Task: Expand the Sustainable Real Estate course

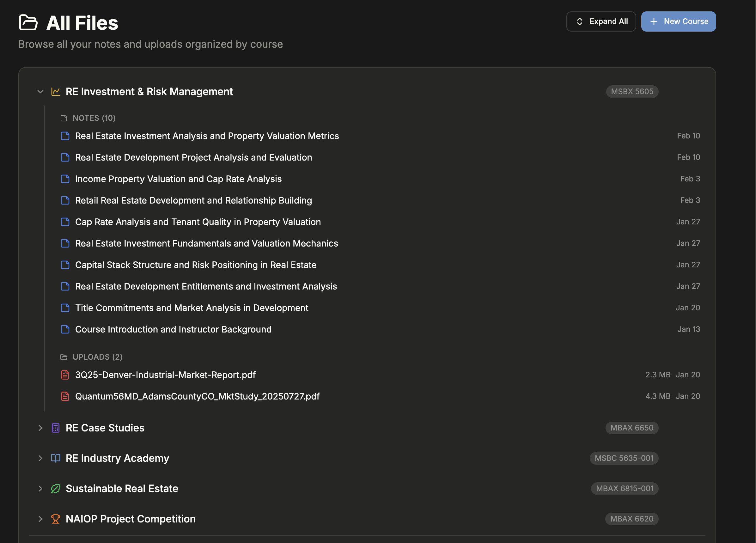Action: tap(40, 488)
